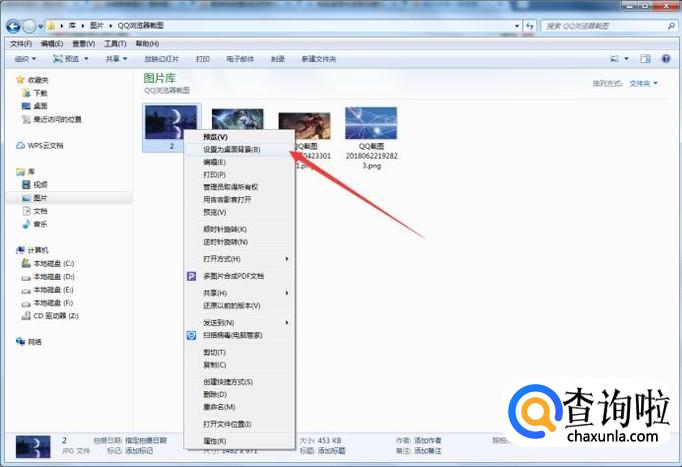Click the 新建文件夹 toolbar button
The height and width of the screenshot is (467, 682).
click(319, 59)
